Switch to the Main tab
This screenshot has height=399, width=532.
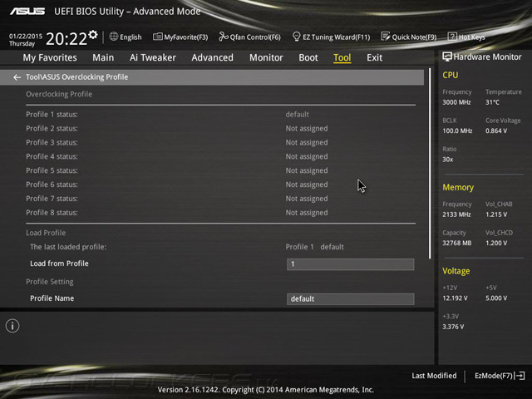pyautogui.click(x=103, y=57)
